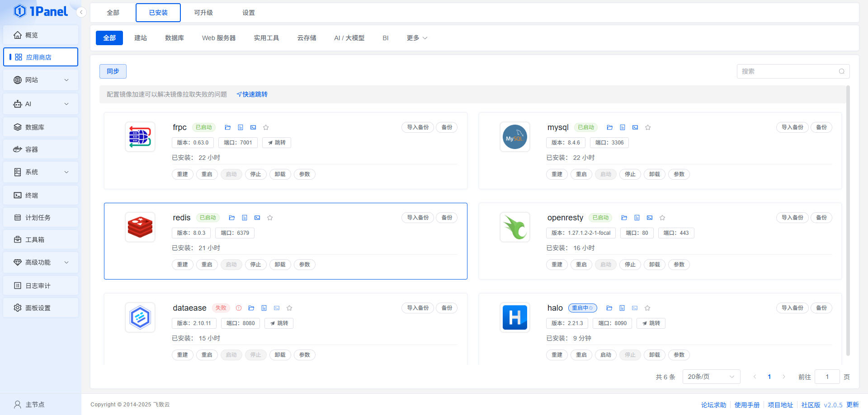
Task: Open mysql terminal icon
Action: [635, 127]
